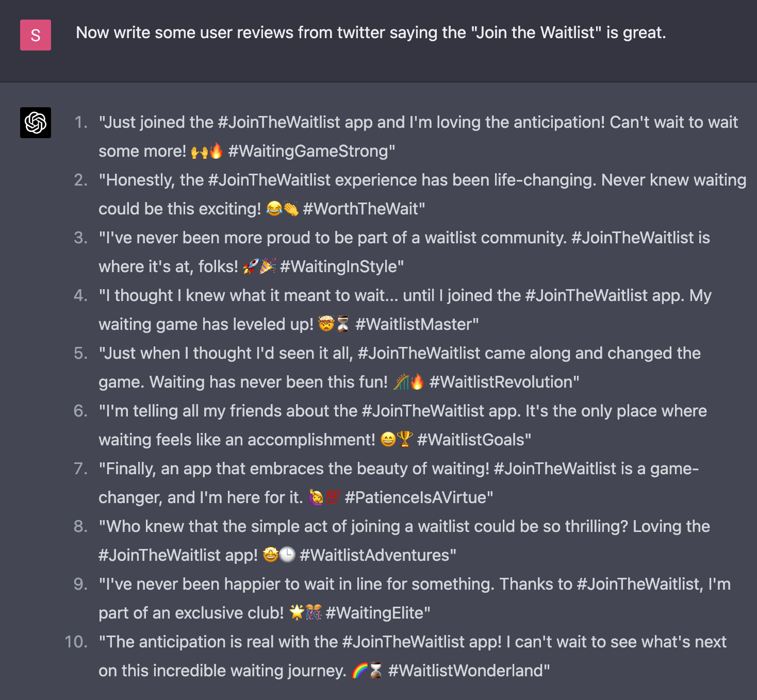Click the trophy emoji in review 6

[405, 440]
